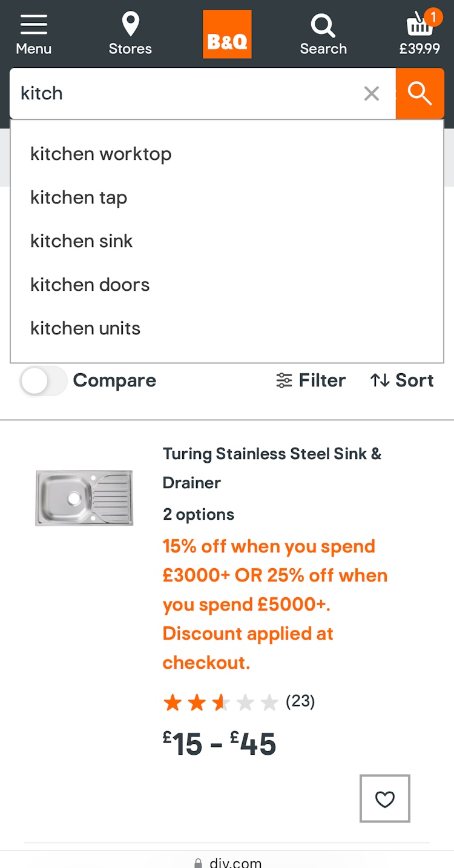Viewport: 454px width, 868px height.
Task: Open the Filter options
Action: point(311,380)
